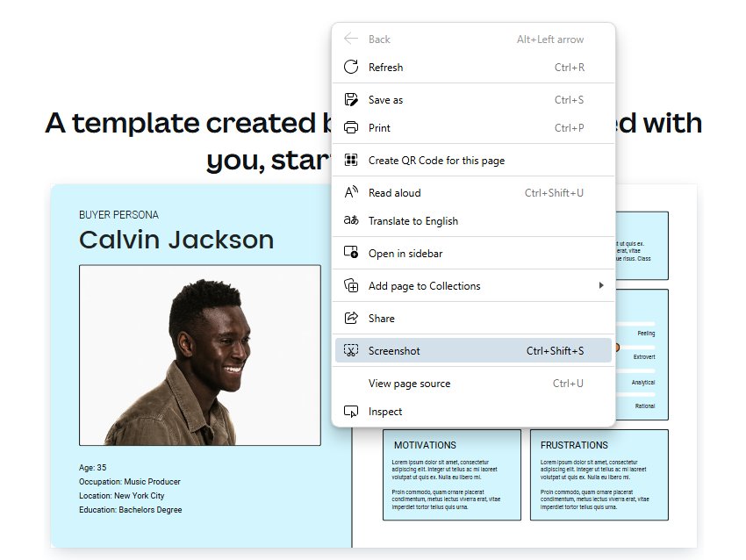Click the Save as floppy disk icon
The width and height of the screenshot is (746, 560).
(x=351, y=100)
